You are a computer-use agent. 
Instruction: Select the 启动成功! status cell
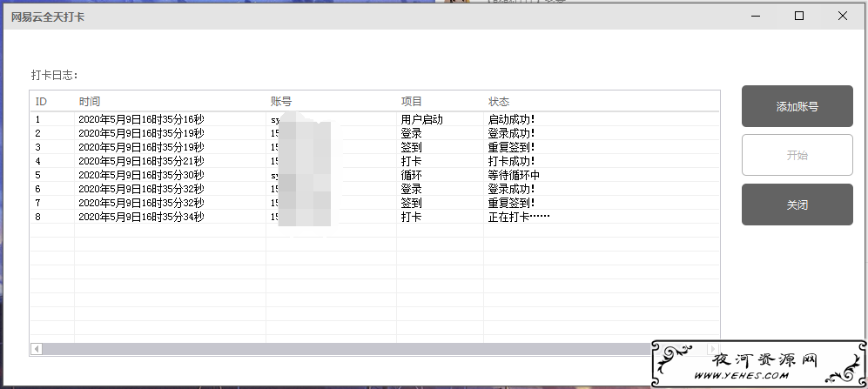coord(512,119)
